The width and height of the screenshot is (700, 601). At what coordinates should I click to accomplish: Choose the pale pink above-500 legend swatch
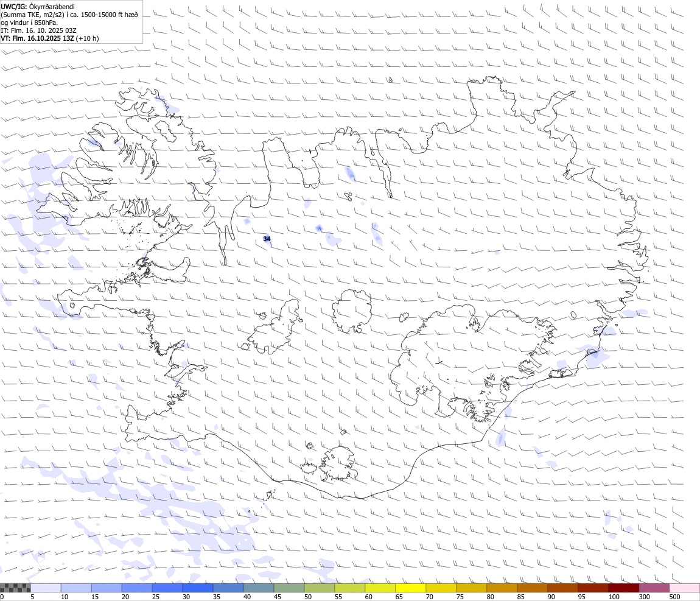684,588
